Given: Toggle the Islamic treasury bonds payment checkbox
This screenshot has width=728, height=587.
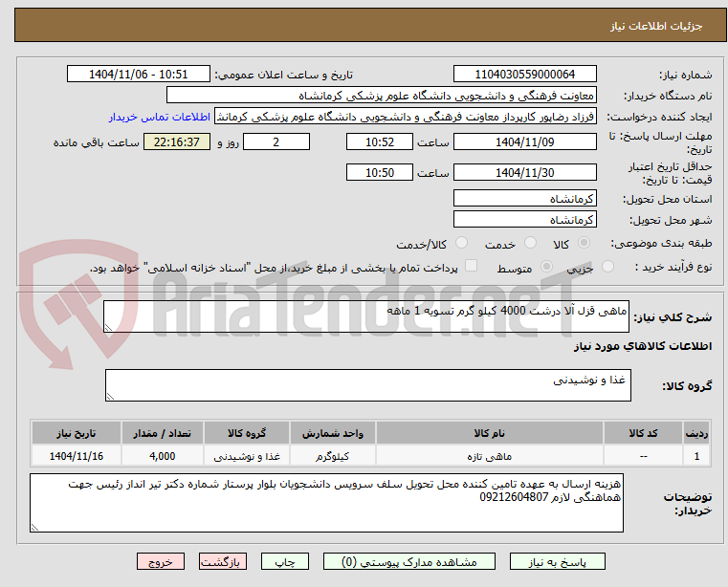Looking at the screenshot, I should tap(472, 266).
